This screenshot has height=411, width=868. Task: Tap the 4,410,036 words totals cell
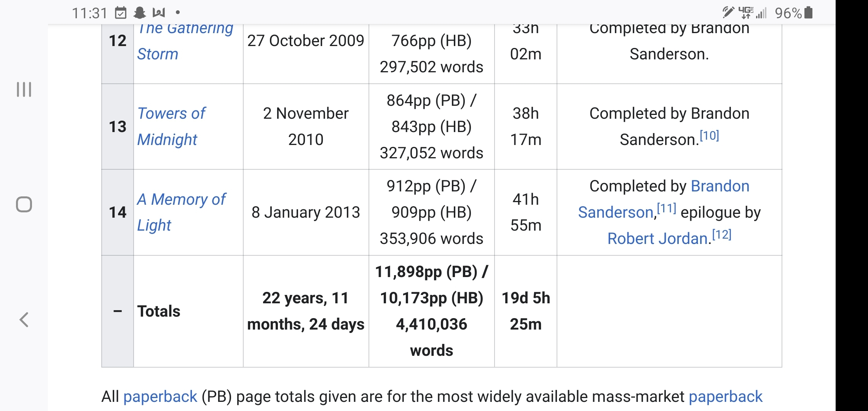(x=431, y=337)
